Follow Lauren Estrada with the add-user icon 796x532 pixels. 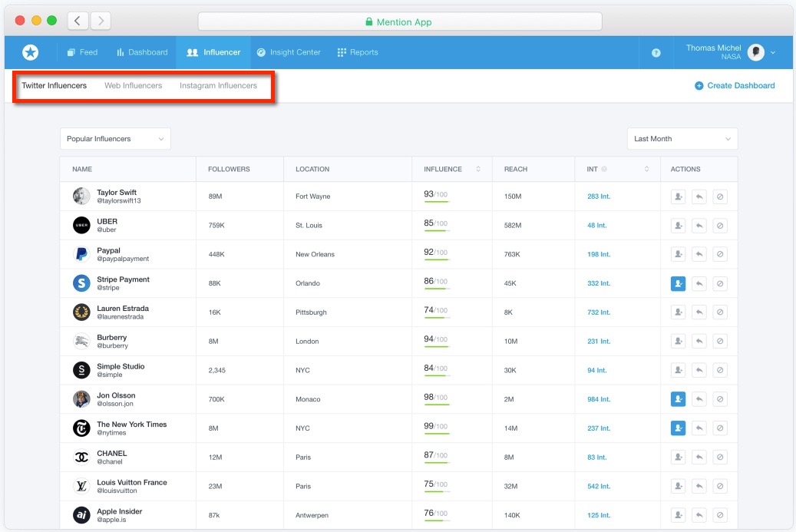(679, 312)
